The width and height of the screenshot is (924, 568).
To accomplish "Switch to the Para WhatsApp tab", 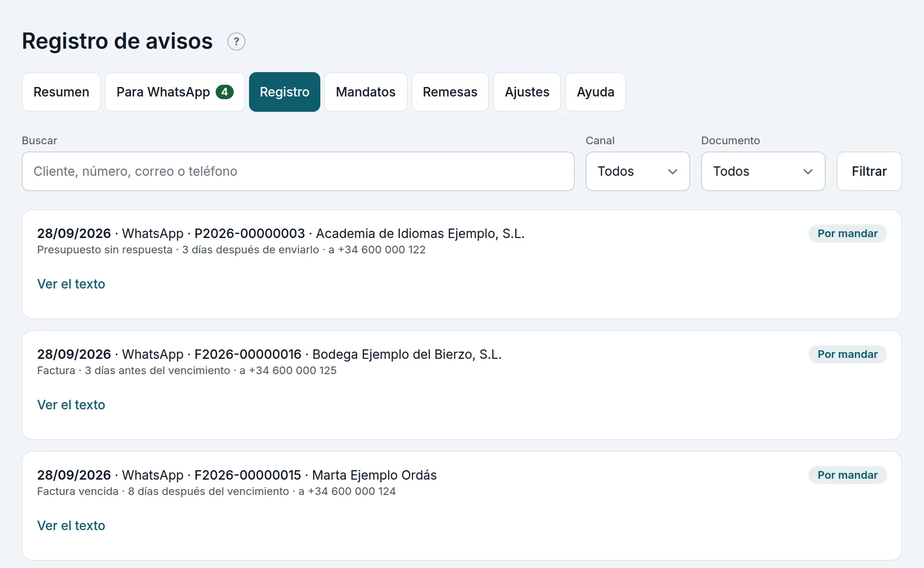I will pyautogui.click(x=175, y=92).
